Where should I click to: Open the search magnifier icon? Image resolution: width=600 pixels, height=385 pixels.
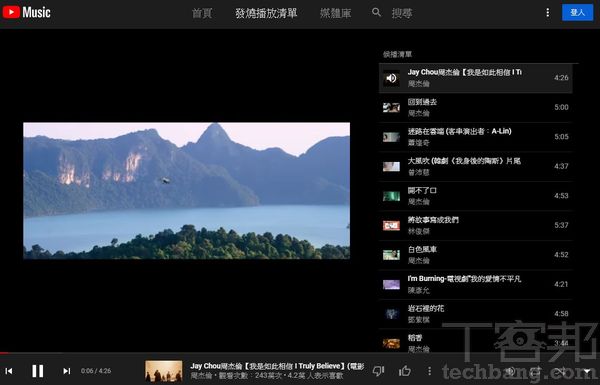click(377, 12)
